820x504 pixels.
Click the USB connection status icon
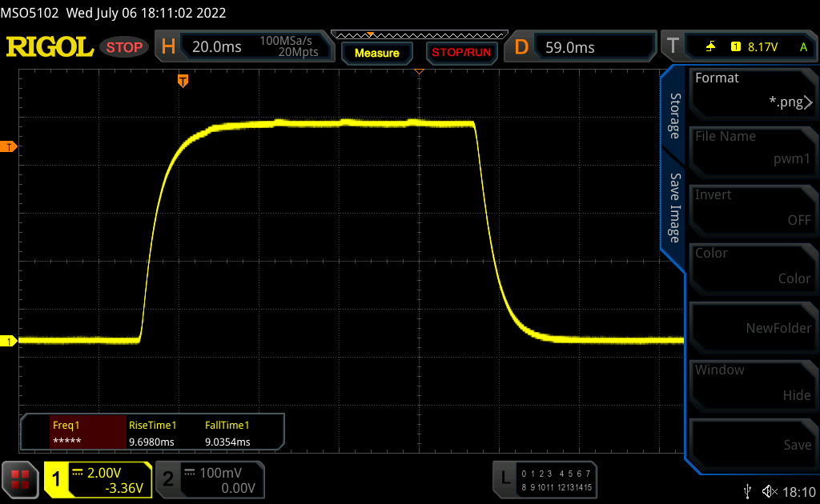(x=747, y=490)
